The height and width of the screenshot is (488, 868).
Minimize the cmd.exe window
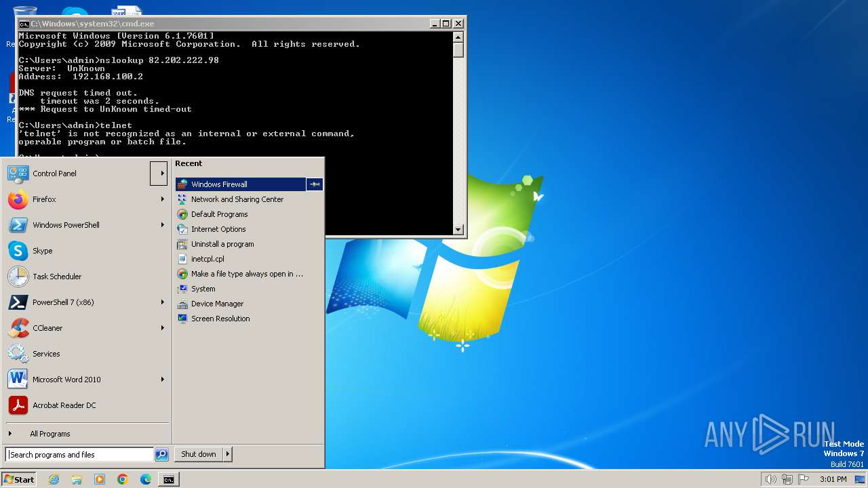pyautogui.click(x=435, y=23)
